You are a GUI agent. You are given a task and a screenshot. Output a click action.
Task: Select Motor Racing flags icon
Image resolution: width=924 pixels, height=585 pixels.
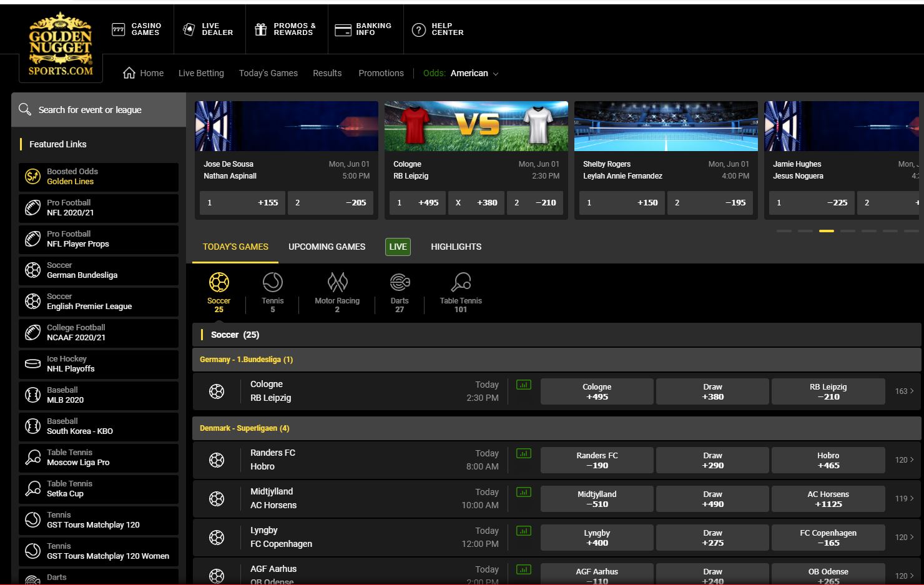pos(337,282)
